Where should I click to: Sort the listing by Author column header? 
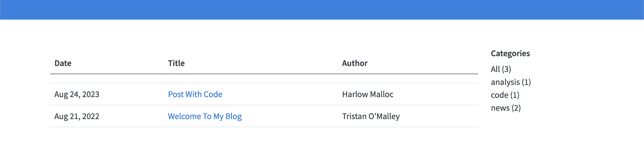click(x=355, y=63)
